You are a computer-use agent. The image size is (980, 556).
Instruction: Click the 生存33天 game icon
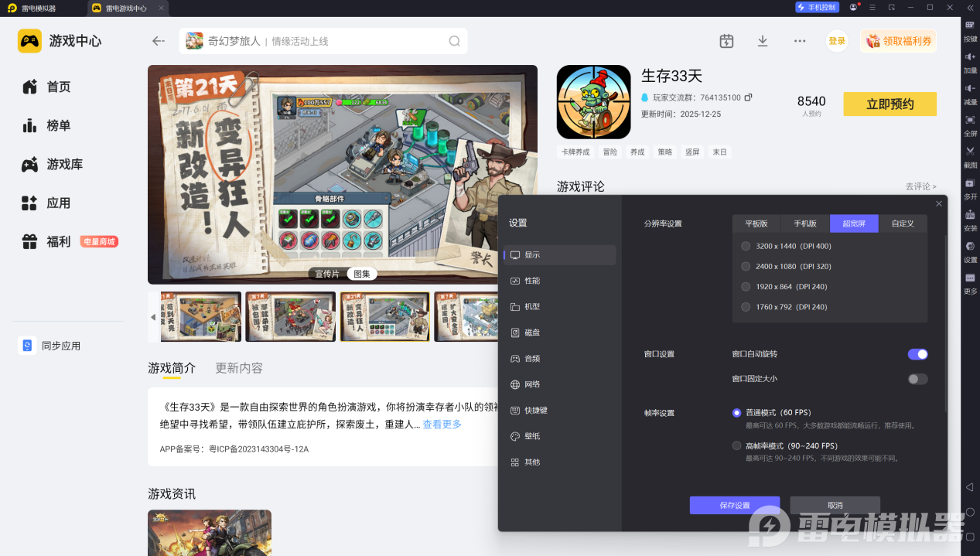point(593,102)
